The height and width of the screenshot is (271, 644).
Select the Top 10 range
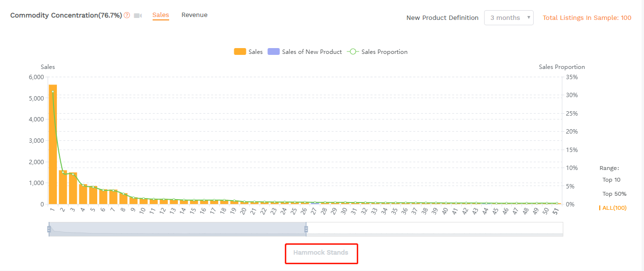coord(611,180)
